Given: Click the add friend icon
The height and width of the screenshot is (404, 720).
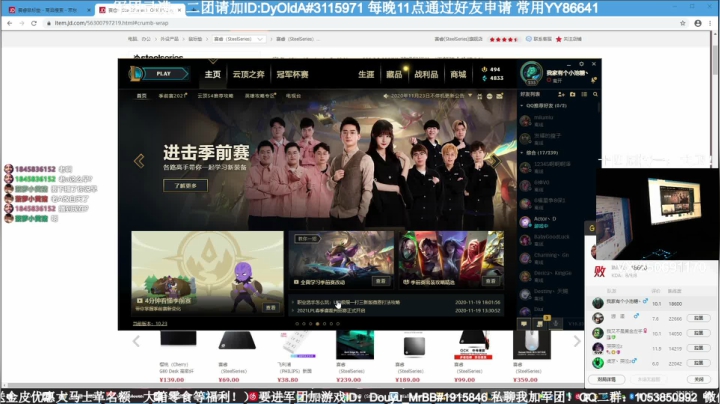Looking at the screenshot, I should coord(561,94).
